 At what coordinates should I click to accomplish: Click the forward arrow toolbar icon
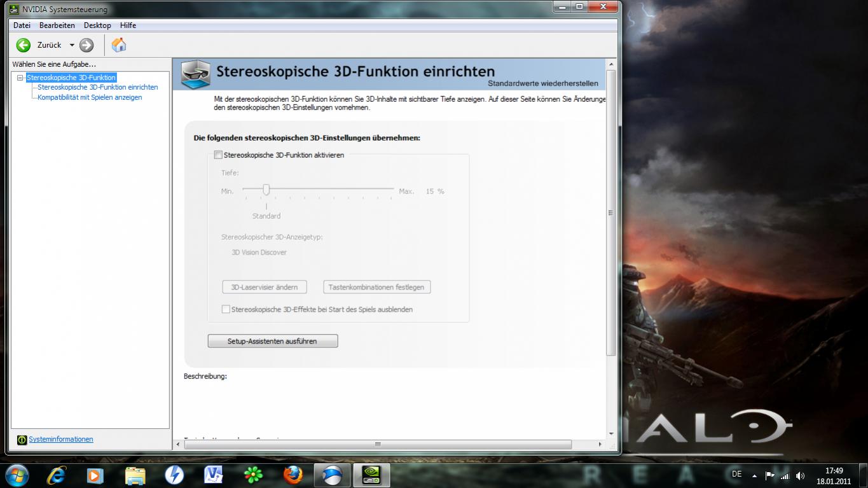coord(86,45)
